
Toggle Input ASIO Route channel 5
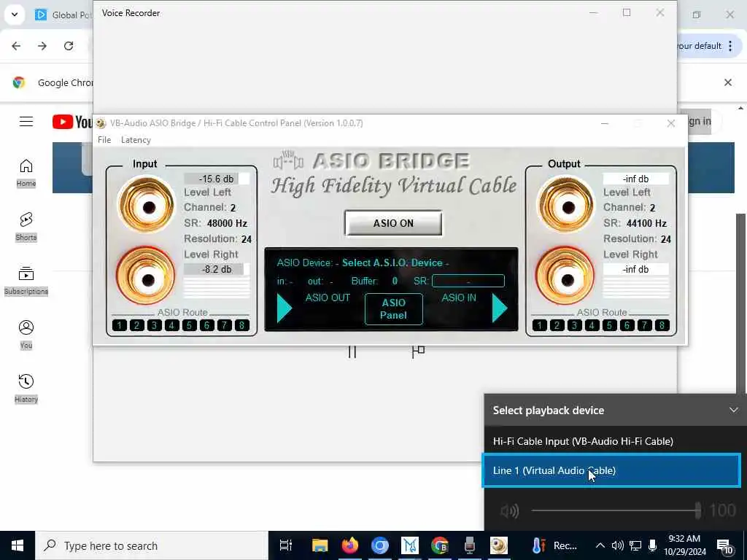(x=189, y=325)
